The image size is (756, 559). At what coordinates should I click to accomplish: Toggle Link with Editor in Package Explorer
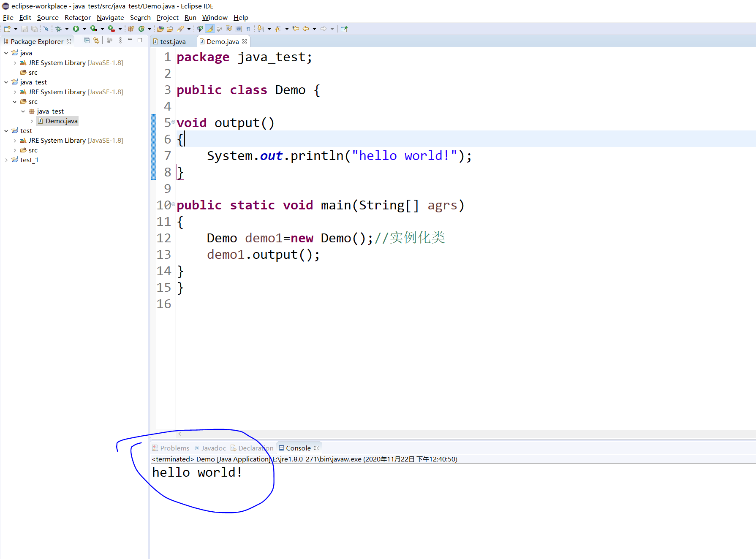tap(96, 41)
